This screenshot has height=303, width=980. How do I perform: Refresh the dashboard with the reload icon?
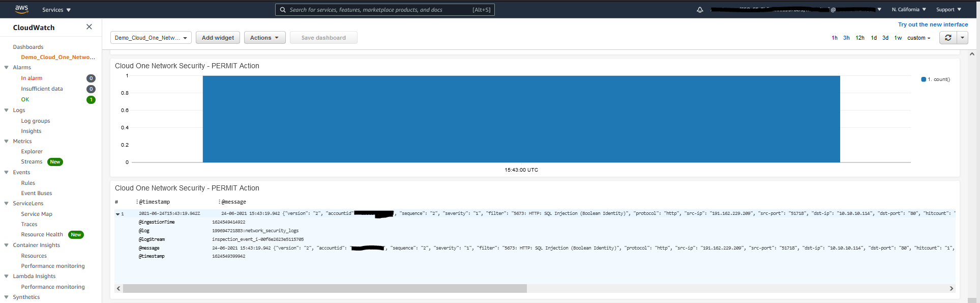click(948, 38)
